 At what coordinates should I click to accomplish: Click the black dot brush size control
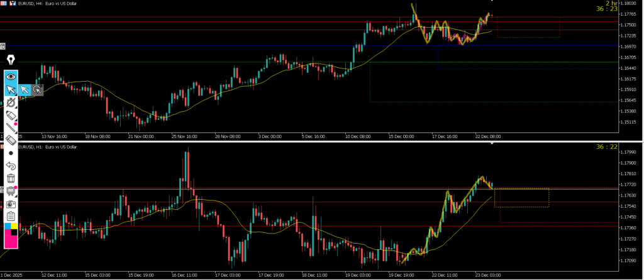[x=11, y=153]
